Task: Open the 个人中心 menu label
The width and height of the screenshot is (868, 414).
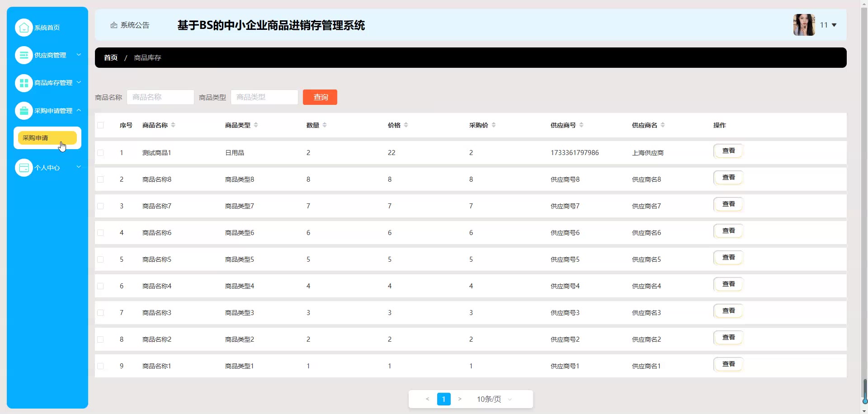Action: [x=47, y=168]
